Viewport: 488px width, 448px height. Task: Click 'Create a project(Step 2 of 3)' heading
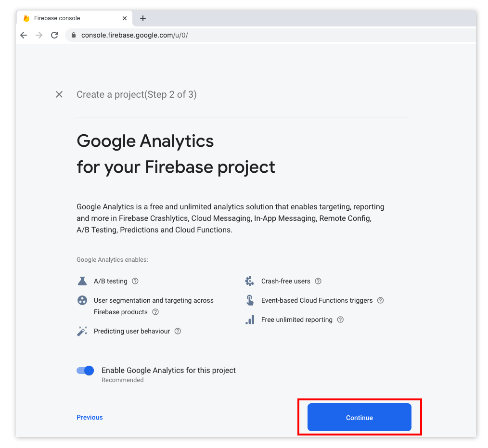pos(137,95)
